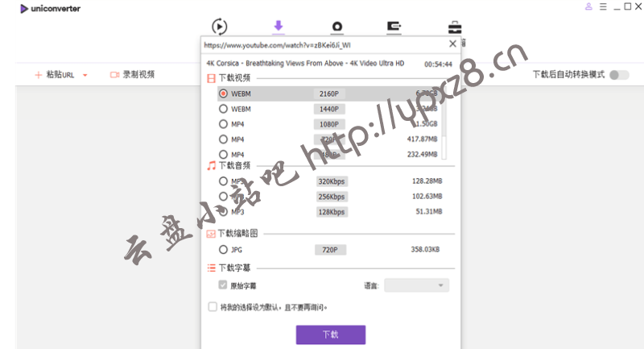Click the 下载视频 film section icon
This screenshot has width=644, height=349.
(211, 78)
